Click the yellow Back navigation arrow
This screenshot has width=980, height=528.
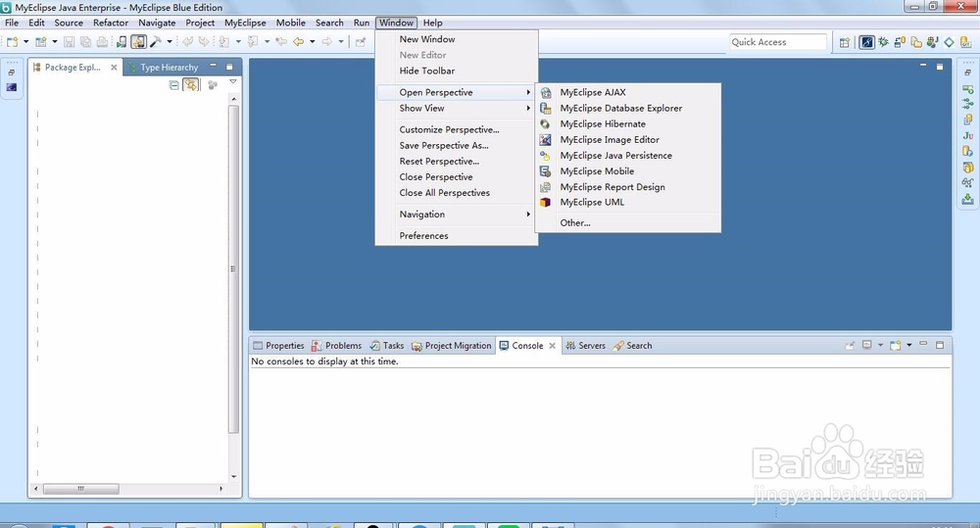(x=299, y=42)
